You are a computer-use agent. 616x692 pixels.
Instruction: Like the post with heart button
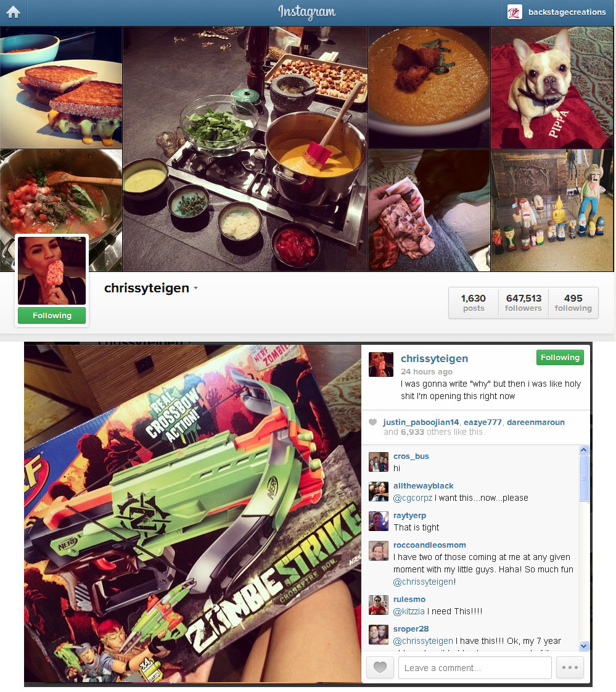[x=380, y=667]
